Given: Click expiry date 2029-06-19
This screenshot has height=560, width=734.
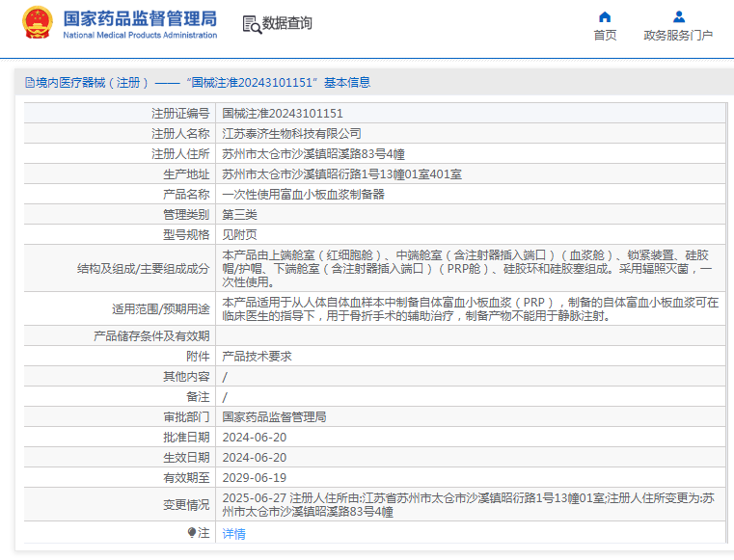Looking at the screenshot, I should [255, 478].
